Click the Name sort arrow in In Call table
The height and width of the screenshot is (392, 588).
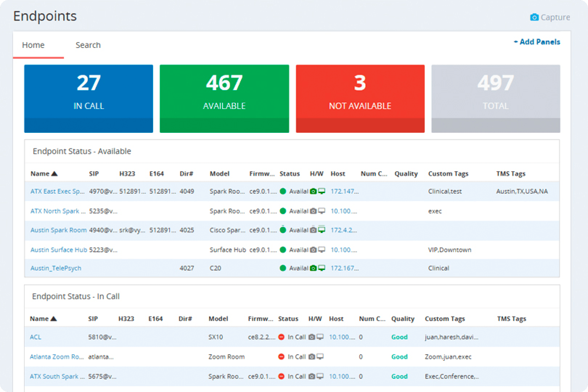click(53, 318)
